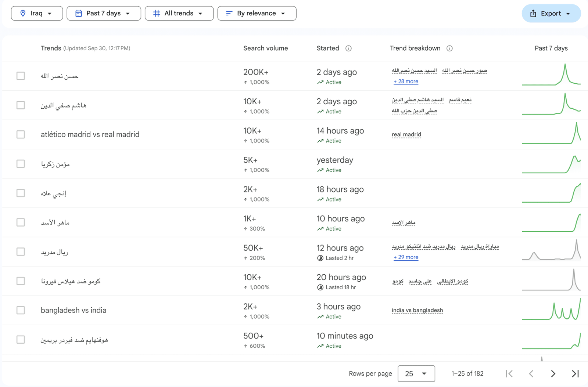
Task: Go to the first page of results
Action: [509, 374]
